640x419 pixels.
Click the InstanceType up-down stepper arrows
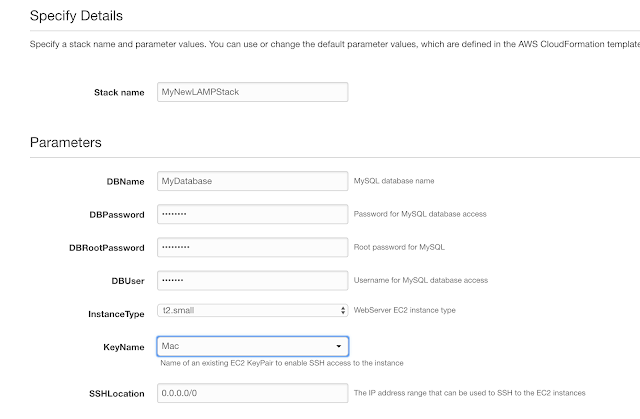[343, 310]
